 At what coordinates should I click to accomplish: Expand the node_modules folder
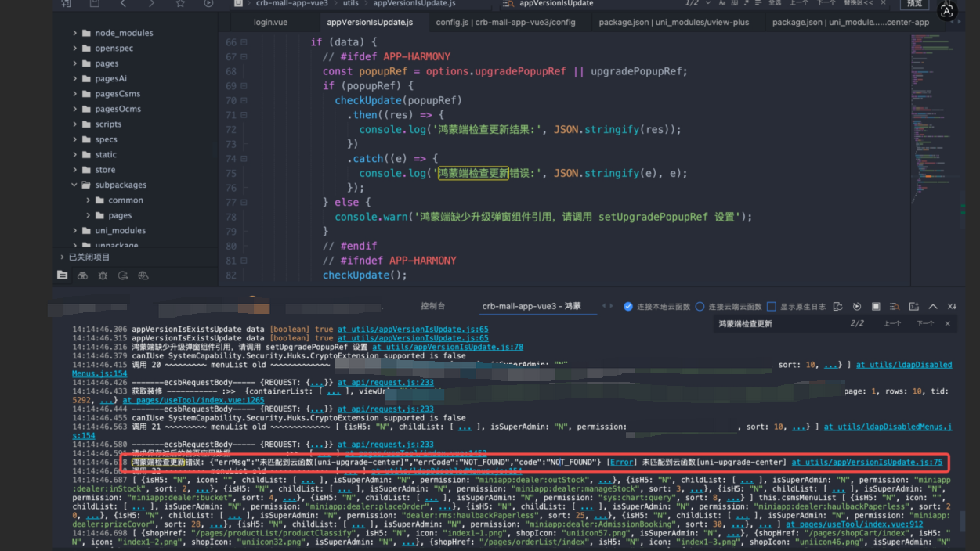point(75,33)
